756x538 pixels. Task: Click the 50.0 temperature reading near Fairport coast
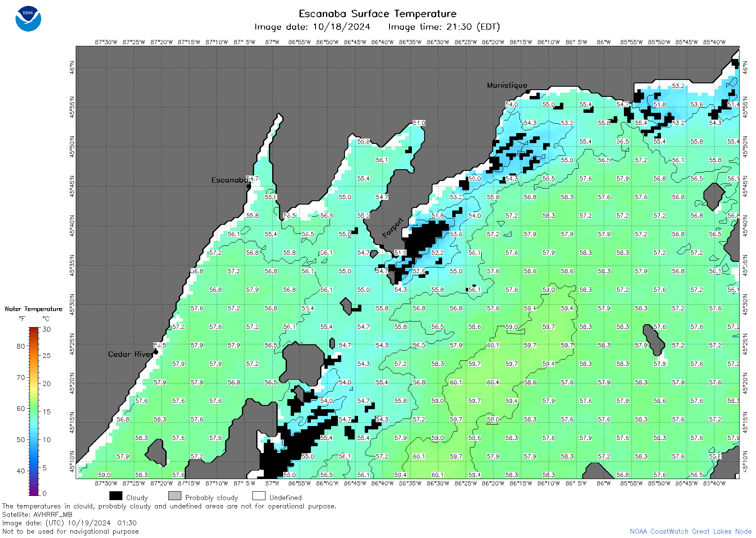[475, 178]
